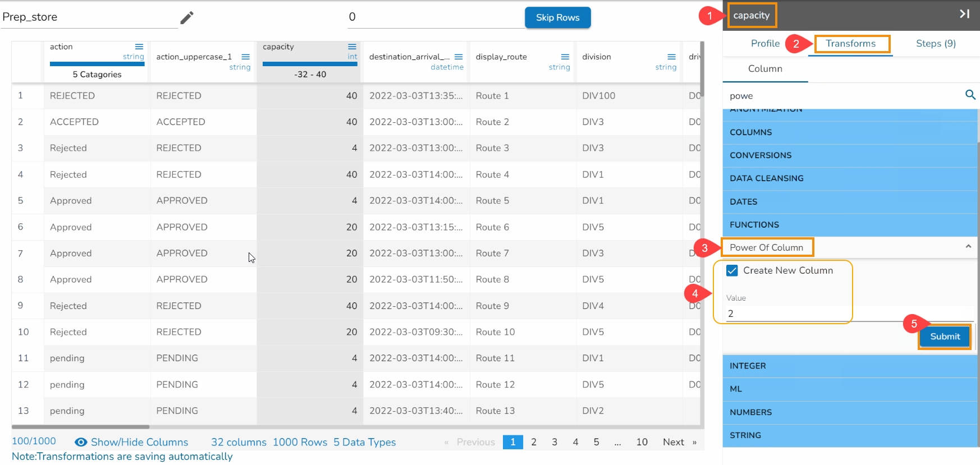Click the pencil edit icon beside Prep_store

point(186,18)
